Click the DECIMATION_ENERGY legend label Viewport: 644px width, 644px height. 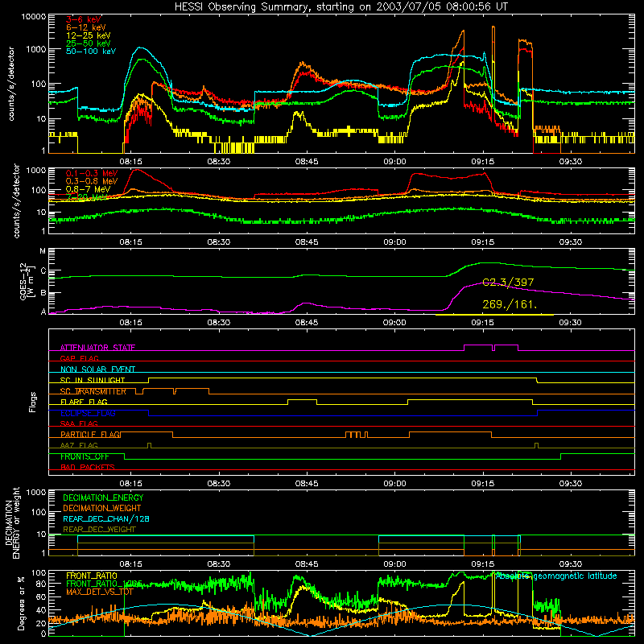pos(103,497)
